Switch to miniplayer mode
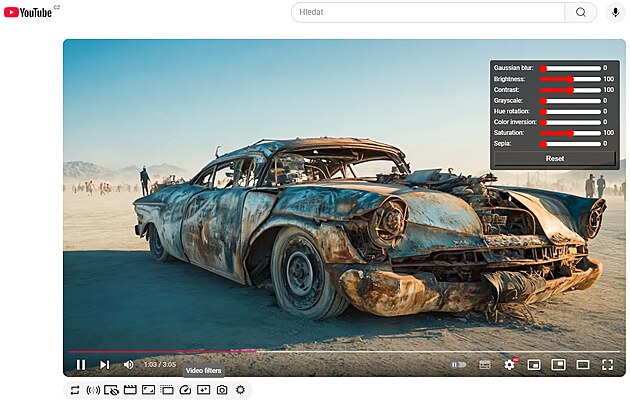This screenshot has width=630, height=403. (x=534, y=365)
